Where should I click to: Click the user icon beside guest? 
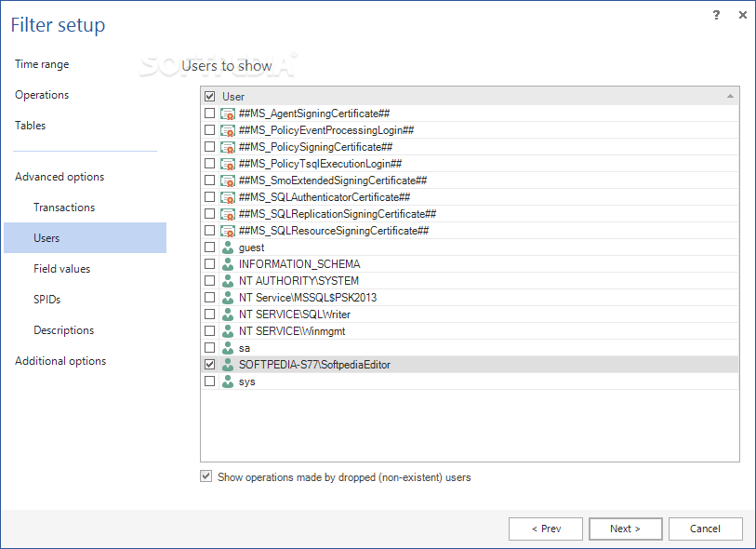pyautogui.click(x=228, y=248)
